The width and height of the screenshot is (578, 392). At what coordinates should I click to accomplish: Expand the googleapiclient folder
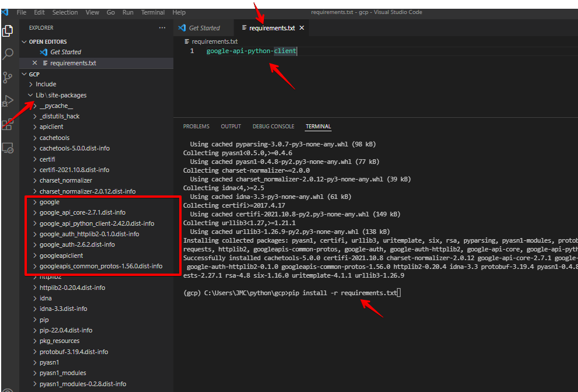35,256
